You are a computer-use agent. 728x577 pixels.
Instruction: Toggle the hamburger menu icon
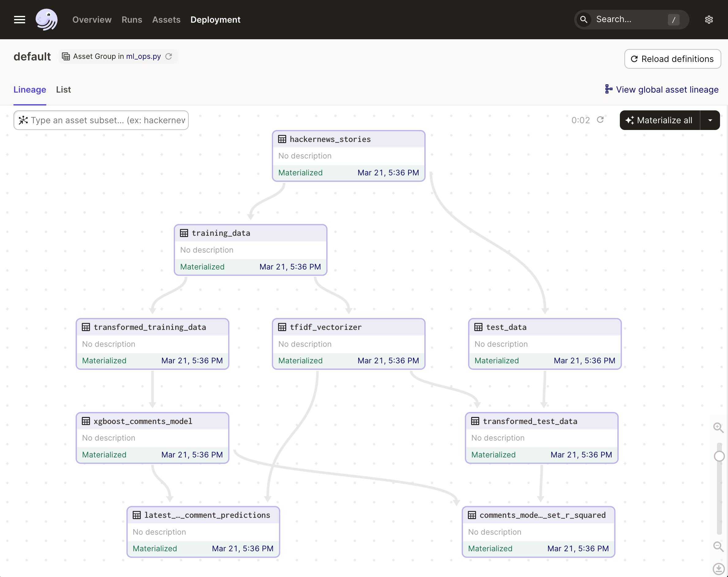pos(20,20)
